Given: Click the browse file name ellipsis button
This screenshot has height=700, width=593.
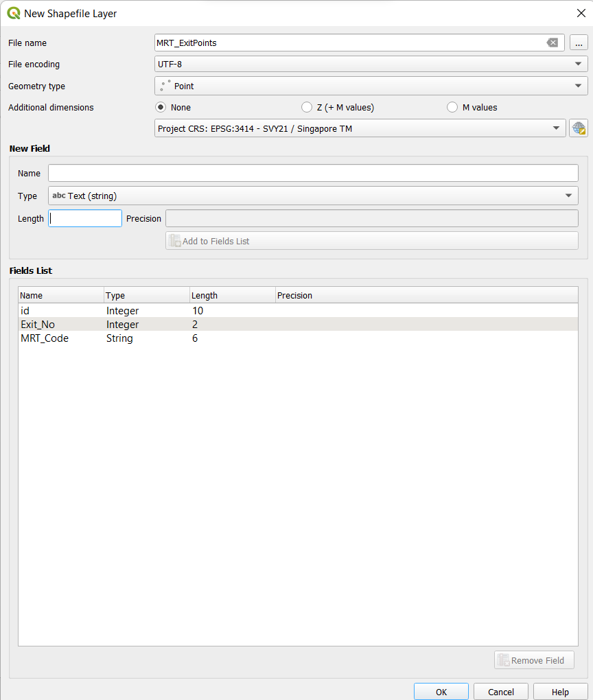Looking at the screenshot, I should 579,43.
